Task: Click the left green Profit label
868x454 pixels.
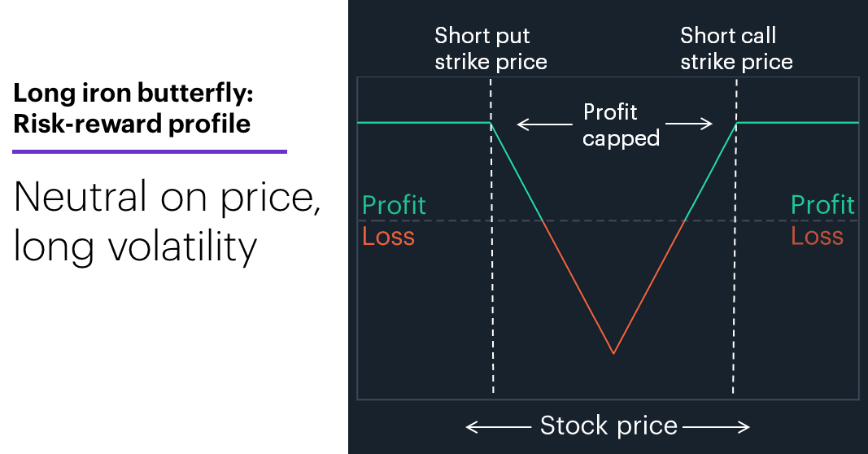Action: point(395,205)
